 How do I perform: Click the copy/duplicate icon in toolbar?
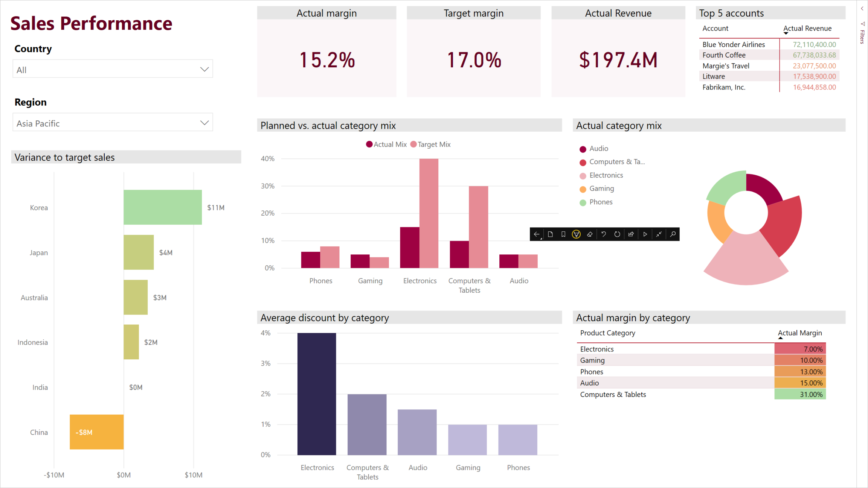pos(550,234)
